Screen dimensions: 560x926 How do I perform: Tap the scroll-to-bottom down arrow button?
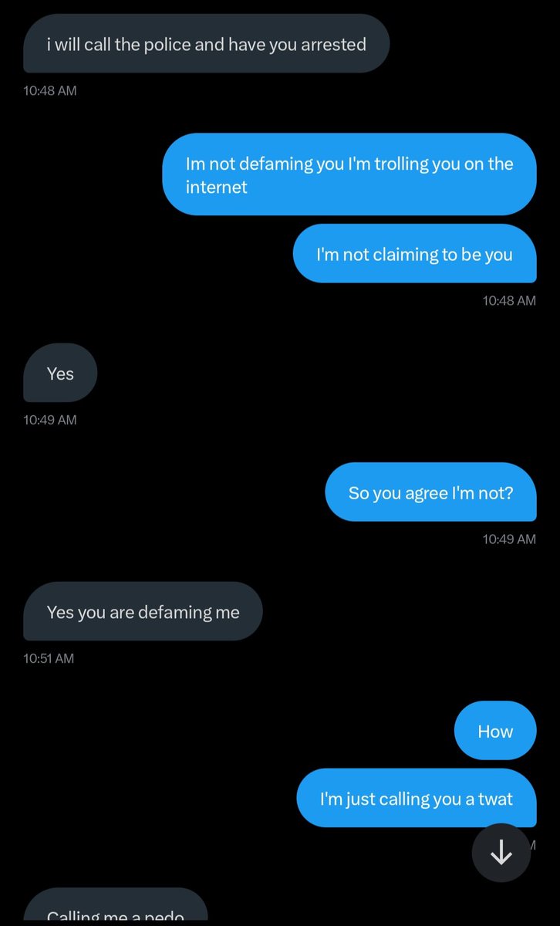[x=501, y=853]
